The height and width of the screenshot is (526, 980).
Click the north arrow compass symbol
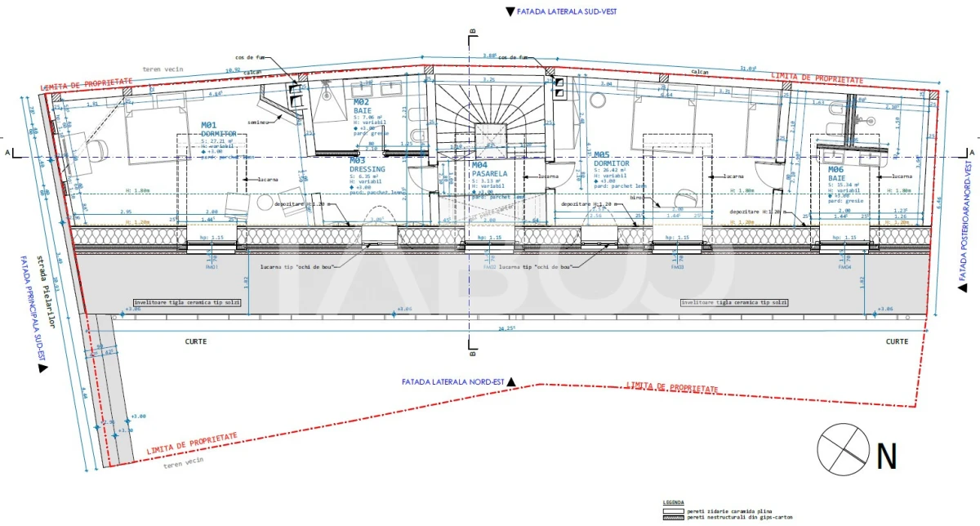coord(844,448)
